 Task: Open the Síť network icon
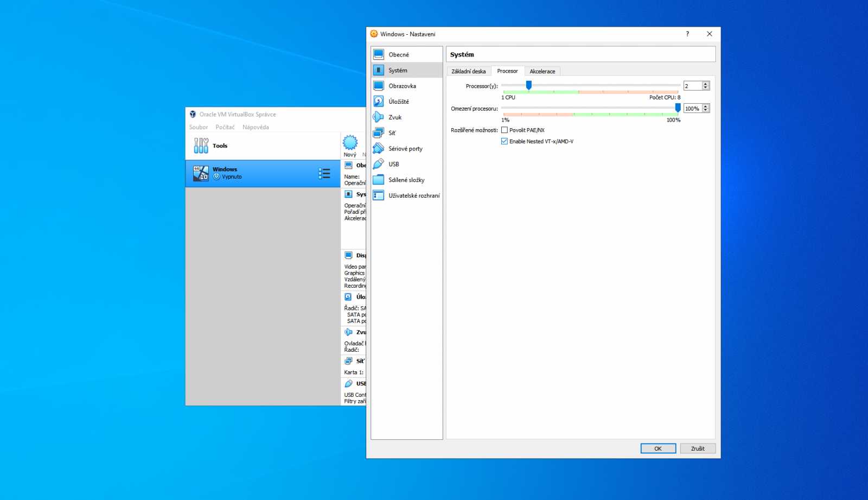click(x=379, y=133)
